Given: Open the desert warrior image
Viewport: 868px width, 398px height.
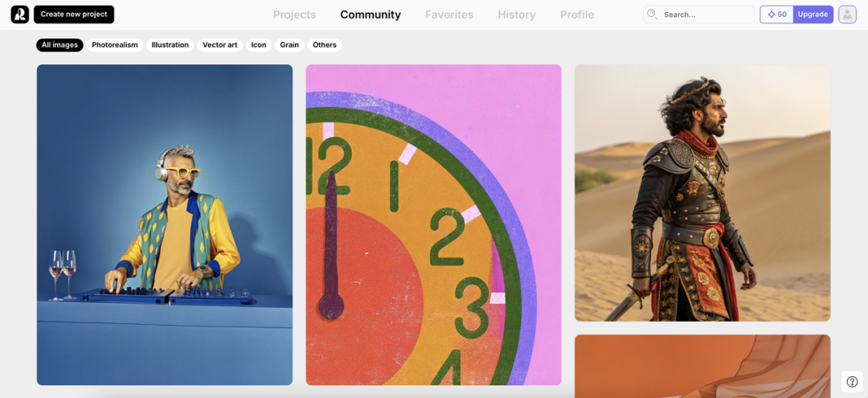Looking at the screenshot, I should tap(702, 193).
